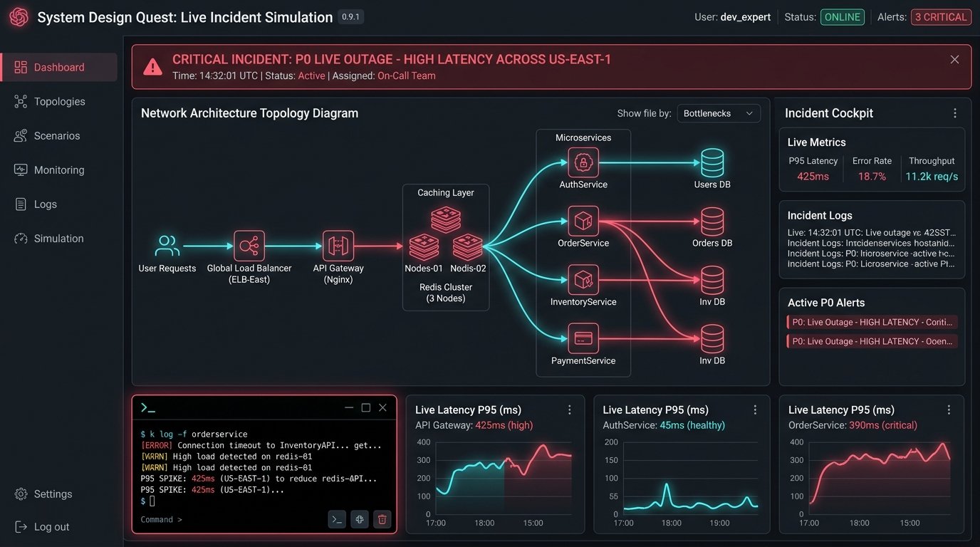Select the PaymentService microservice icon
980x547 pixels.
pos(583,338)
